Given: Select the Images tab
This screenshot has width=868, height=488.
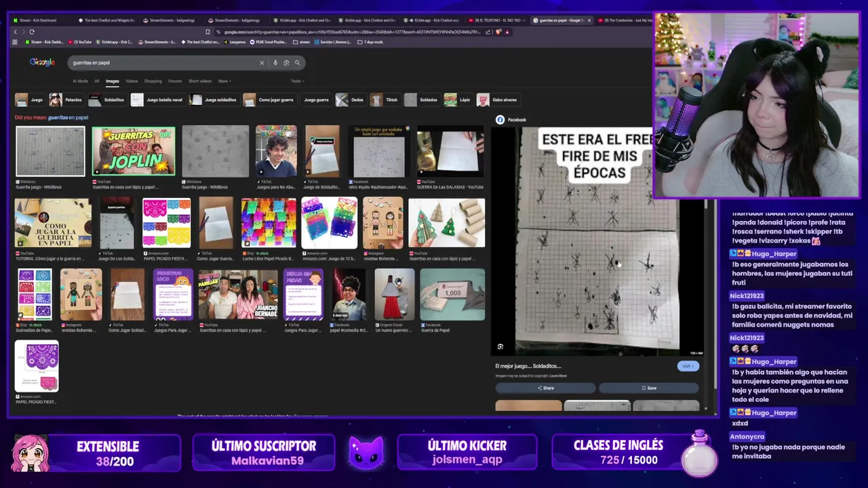Looking at the screenshot, I should [x=112, y=81].
